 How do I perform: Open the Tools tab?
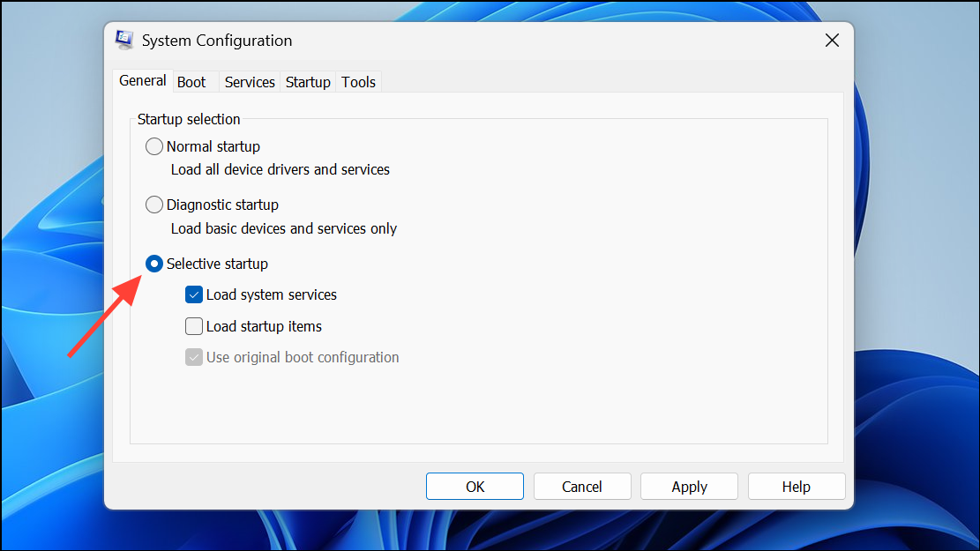358,82
